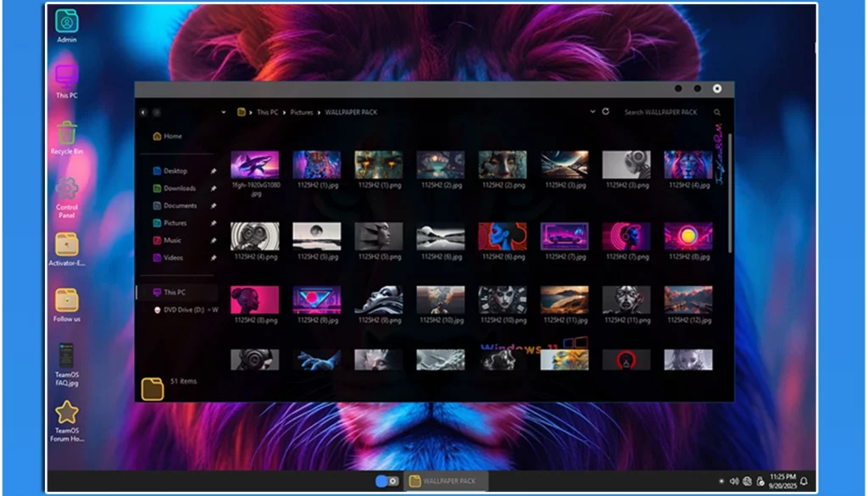Image resolution: width=868 pixels, height=496 pixels.
Task: Click the back navigation arrow
Action: pyautogui.click(x=143, y=112)
